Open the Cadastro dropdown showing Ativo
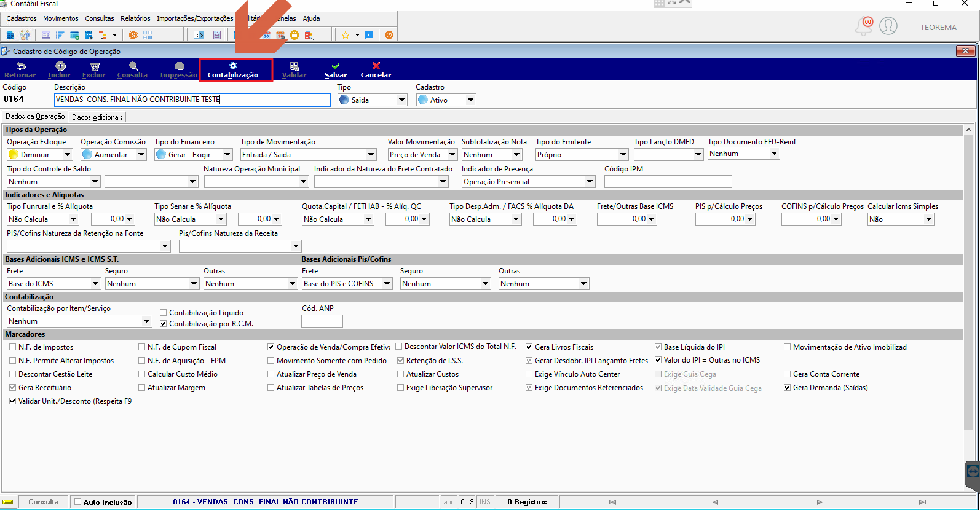 click(446, 100)
